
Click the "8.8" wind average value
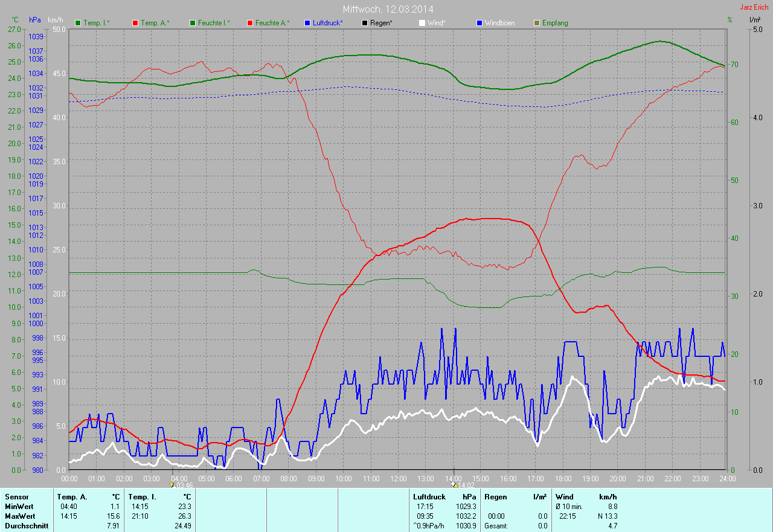click(x=612, y=507)
